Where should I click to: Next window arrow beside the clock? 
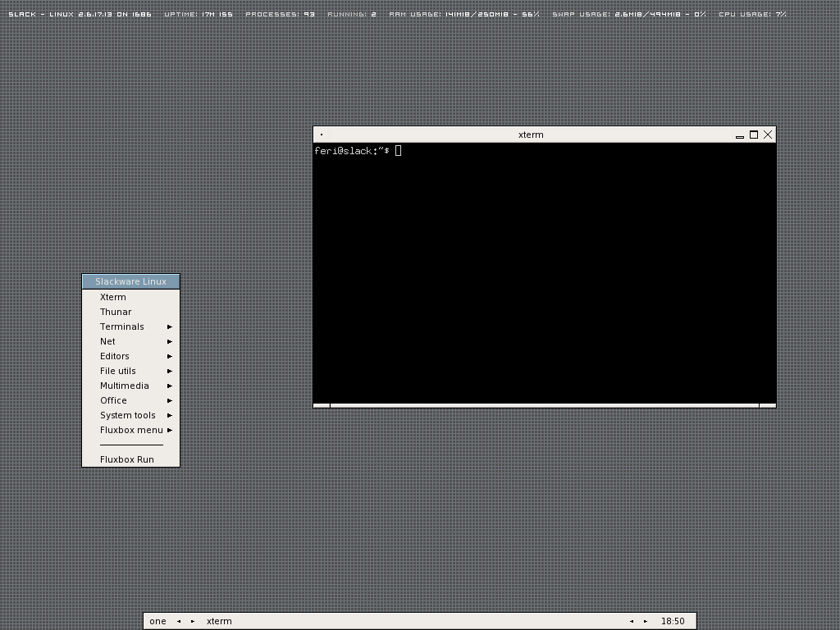click(646, 622)
